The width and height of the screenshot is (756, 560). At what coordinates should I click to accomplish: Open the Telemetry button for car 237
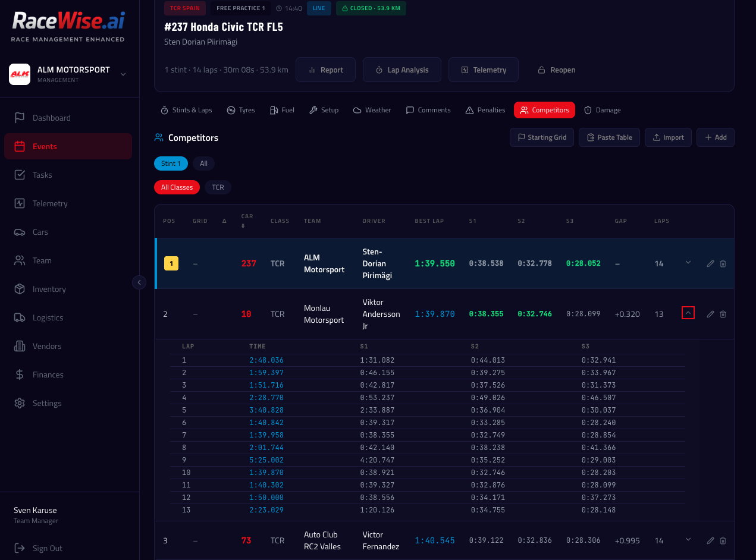click(484, 70)
